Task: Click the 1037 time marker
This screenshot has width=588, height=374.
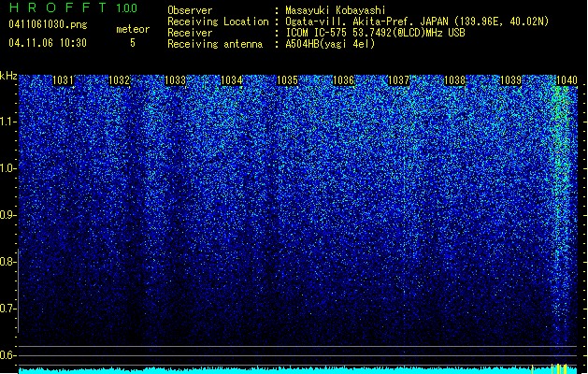Action: (x=398, y=80)
